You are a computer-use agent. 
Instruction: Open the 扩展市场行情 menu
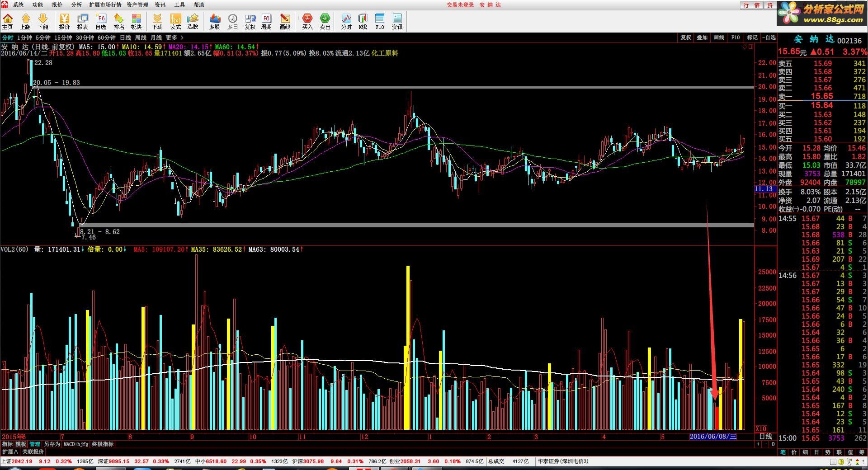click(x=105, y=5)
